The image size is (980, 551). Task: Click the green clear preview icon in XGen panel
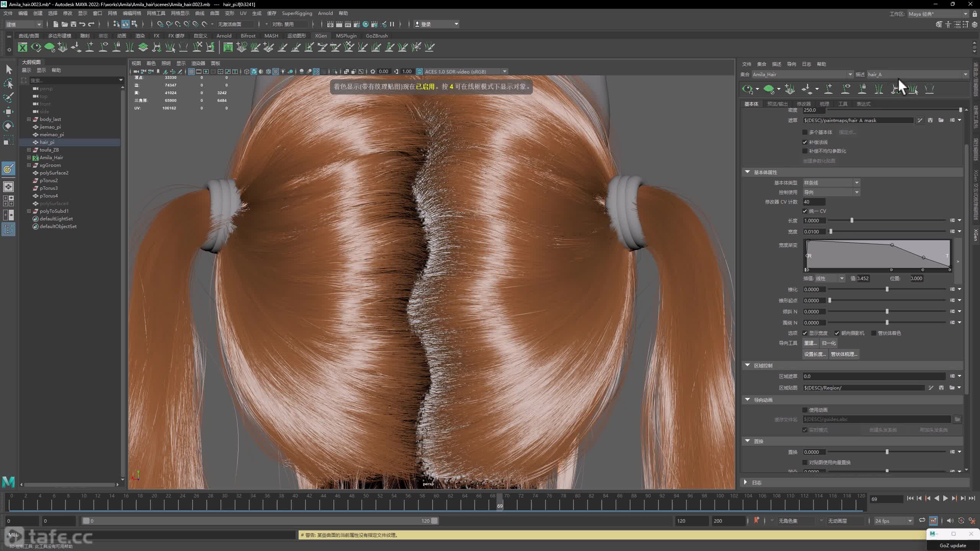click(769, 89)
